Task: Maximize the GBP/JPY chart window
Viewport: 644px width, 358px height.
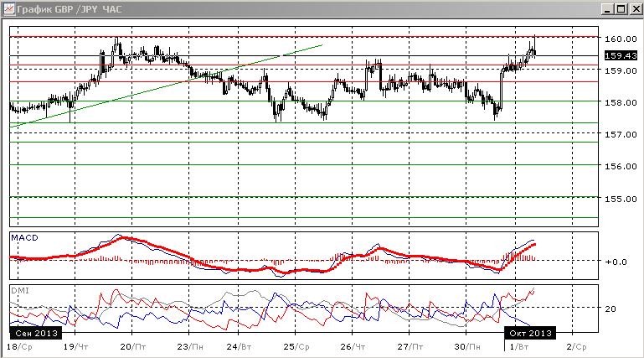Action: [x=621, y=8]
